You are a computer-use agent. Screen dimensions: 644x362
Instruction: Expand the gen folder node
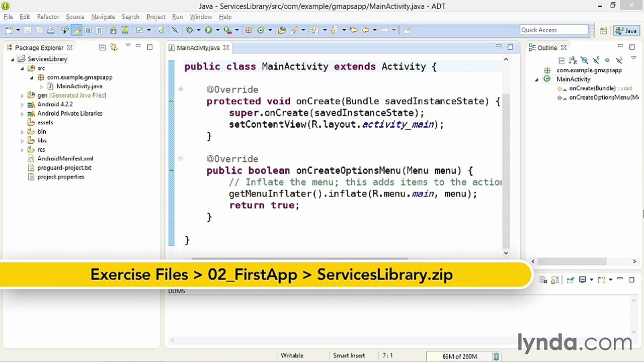point(22,96)
